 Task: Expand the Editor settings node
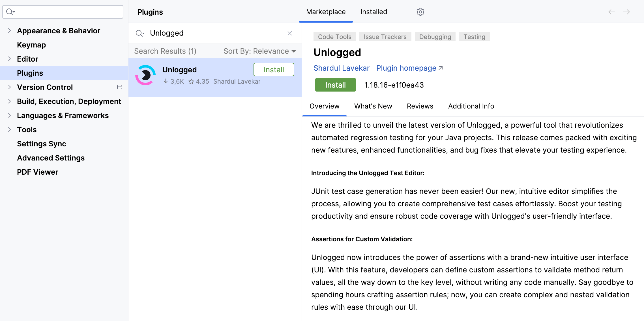tap(9, 59)
